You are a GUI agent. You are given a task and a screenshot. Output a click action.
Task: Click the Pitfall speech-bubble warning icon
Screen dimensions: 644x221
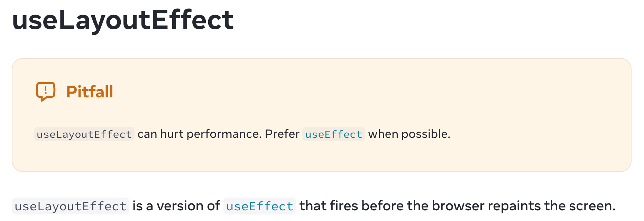(x=46, y=92)
